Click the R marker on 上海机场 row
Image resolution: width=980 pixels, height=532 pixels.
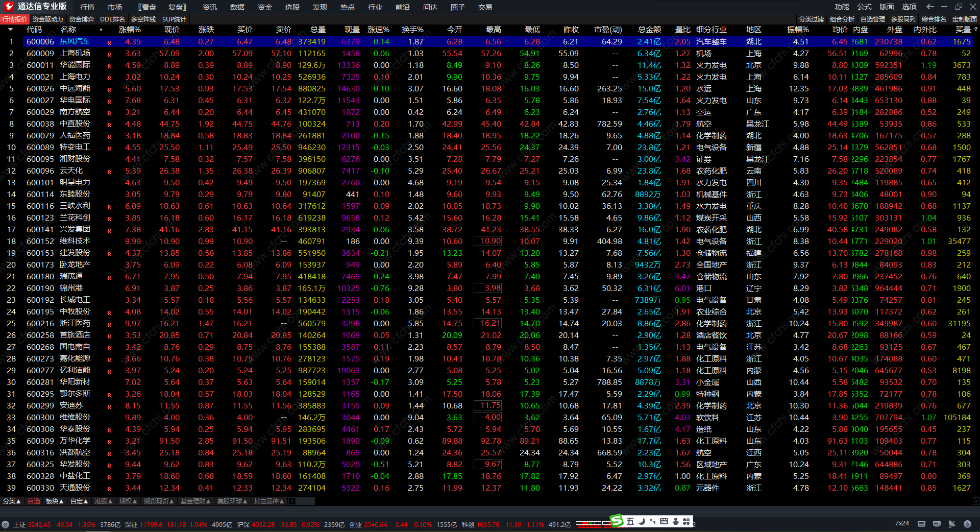(x=109, y=54)
